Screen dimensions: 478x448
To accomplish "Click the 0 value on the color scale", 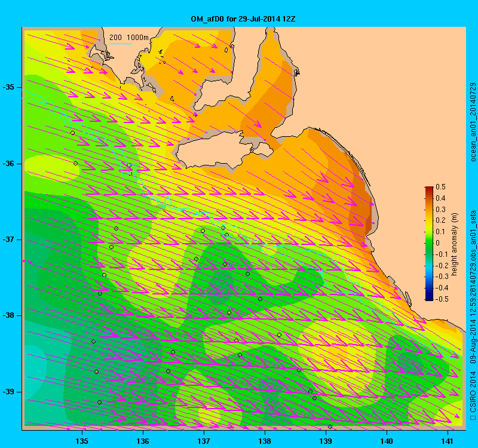I will click(438, 243).
